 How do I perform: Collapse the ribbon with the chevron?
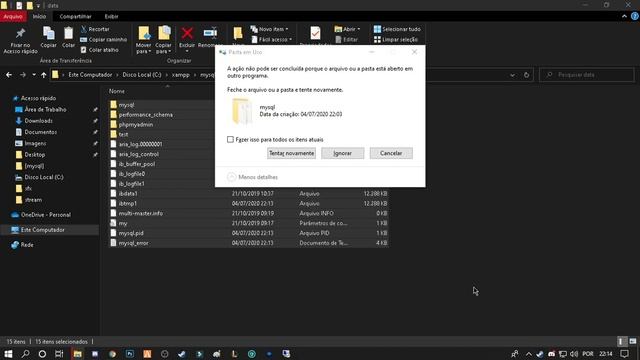[624, 17]
